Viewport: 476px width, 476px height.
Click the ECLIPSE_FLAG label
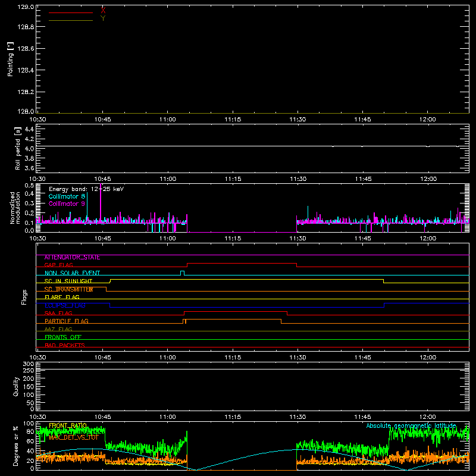pyautogui.click(x=65, y=305)
